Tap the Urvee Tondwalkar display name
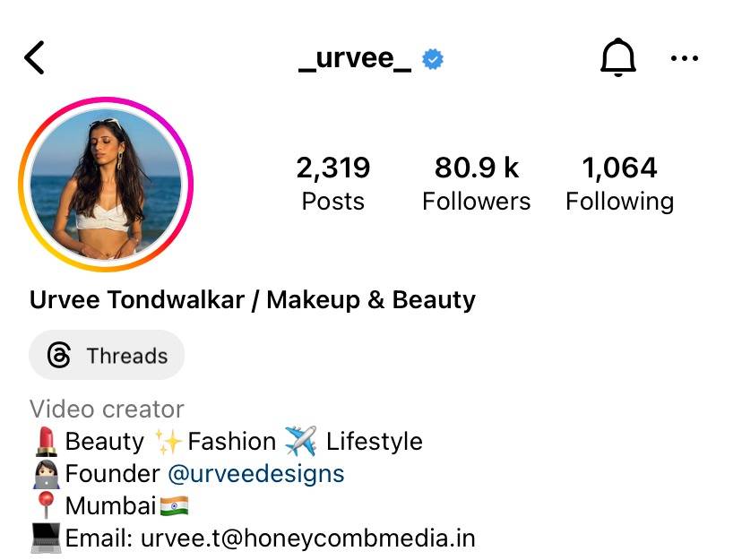 coord(137,300)
